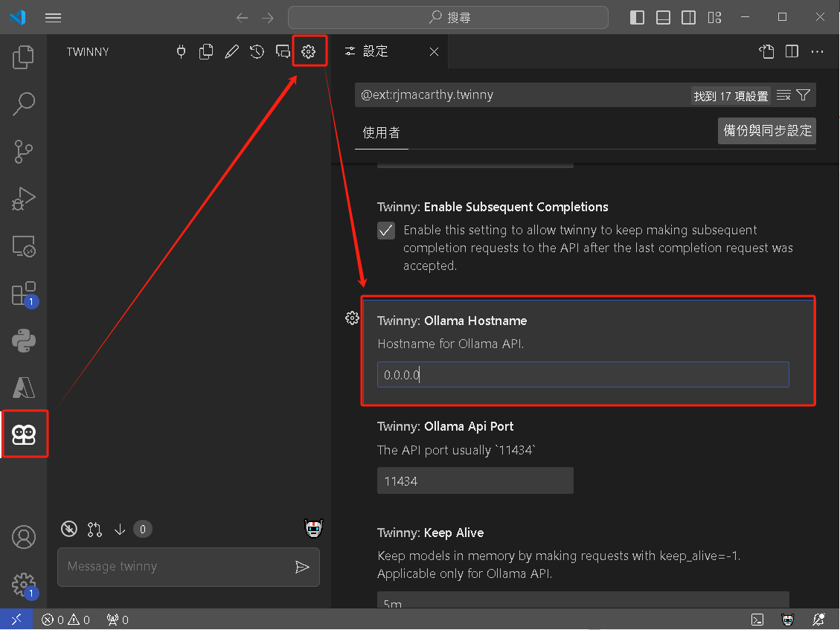Click the notifications bell in status bar

pyautogui.click(x=818, y=620)
